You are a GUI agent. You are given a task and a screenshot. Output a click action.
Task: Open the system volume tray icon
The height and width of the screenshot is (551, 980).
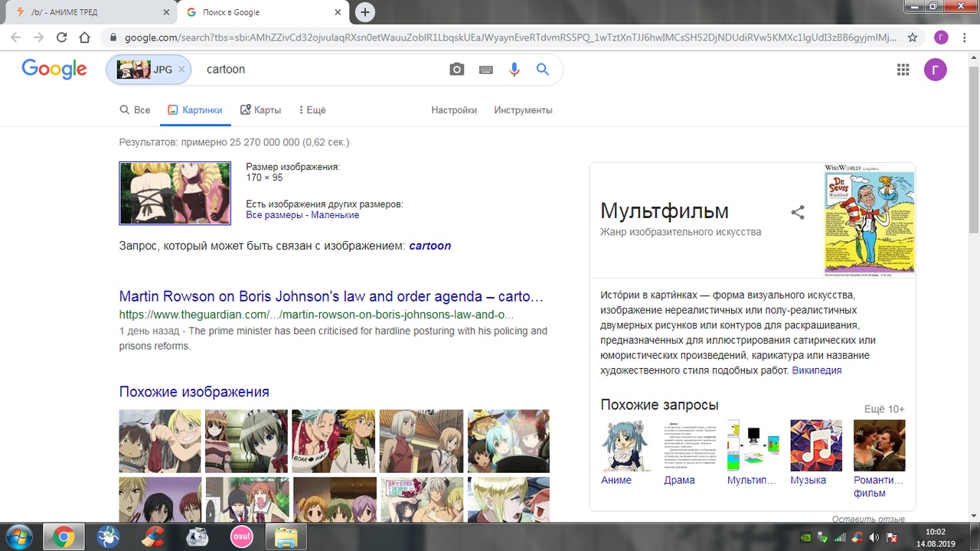coord(874,537)
